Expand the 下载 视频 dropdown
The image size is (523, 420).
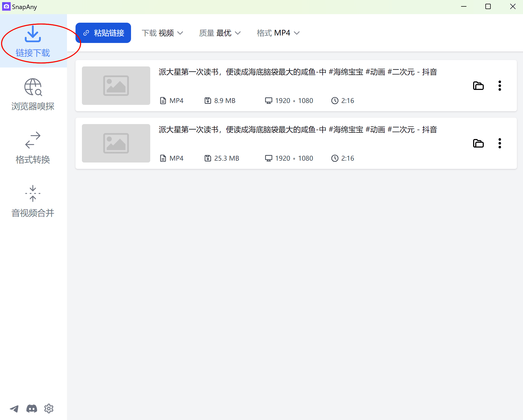(x=162, y=33)
